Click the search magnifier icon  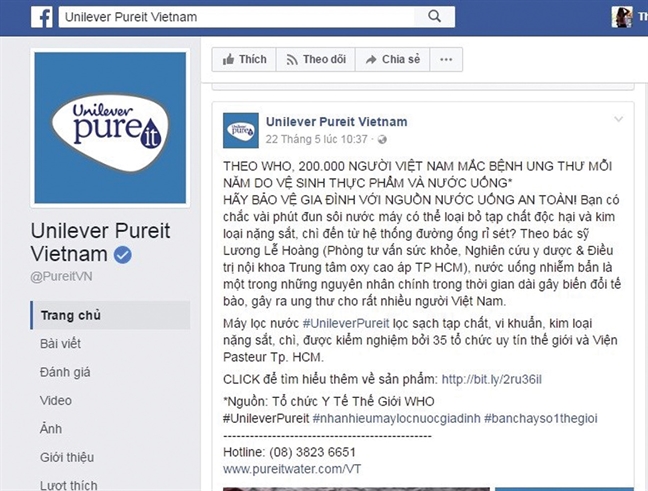pos(434,17)
